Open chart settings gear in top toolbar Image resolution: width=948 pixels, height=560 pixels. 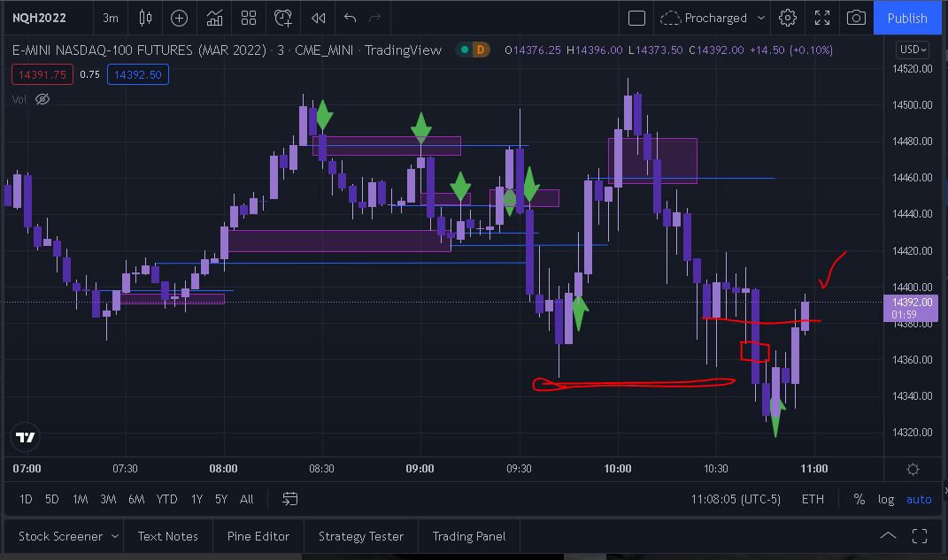[x=787, y=18]
